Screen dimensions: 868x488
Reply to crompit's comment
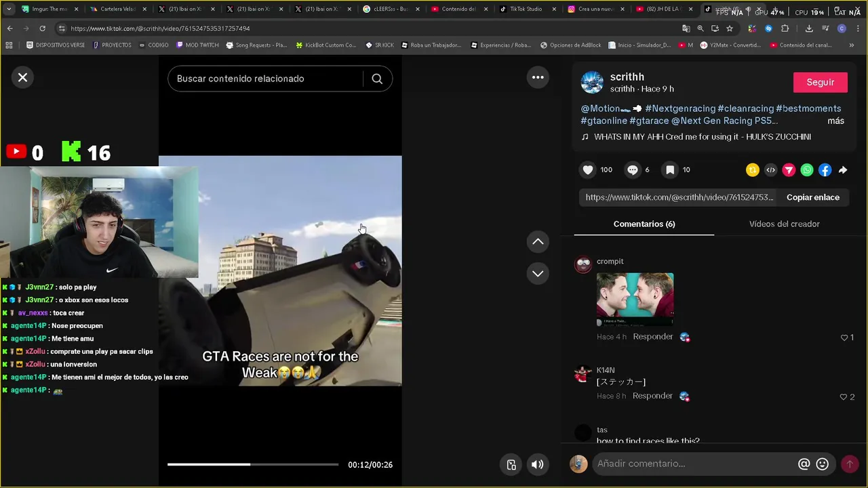click(653, 337)
